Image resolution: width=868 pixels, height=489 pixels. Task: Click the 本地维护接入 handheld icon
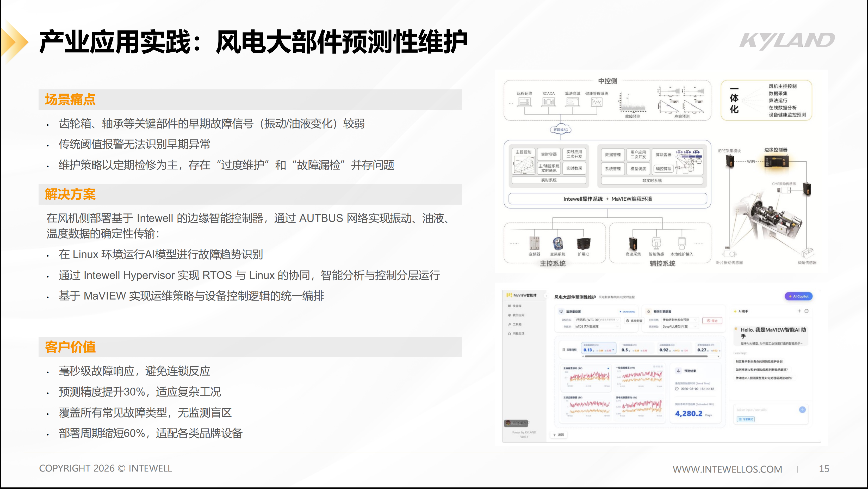point(682,243)
